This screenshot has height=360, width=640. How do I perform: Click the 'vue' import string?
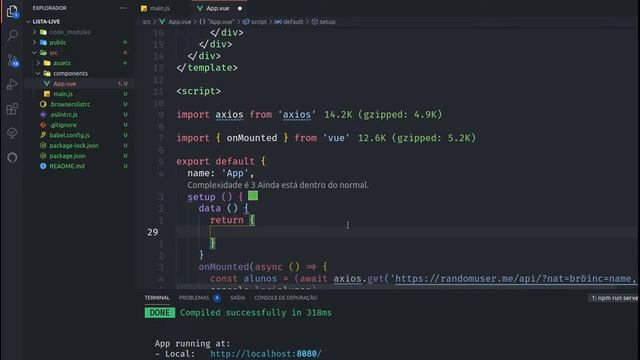(x=336, y=138)
